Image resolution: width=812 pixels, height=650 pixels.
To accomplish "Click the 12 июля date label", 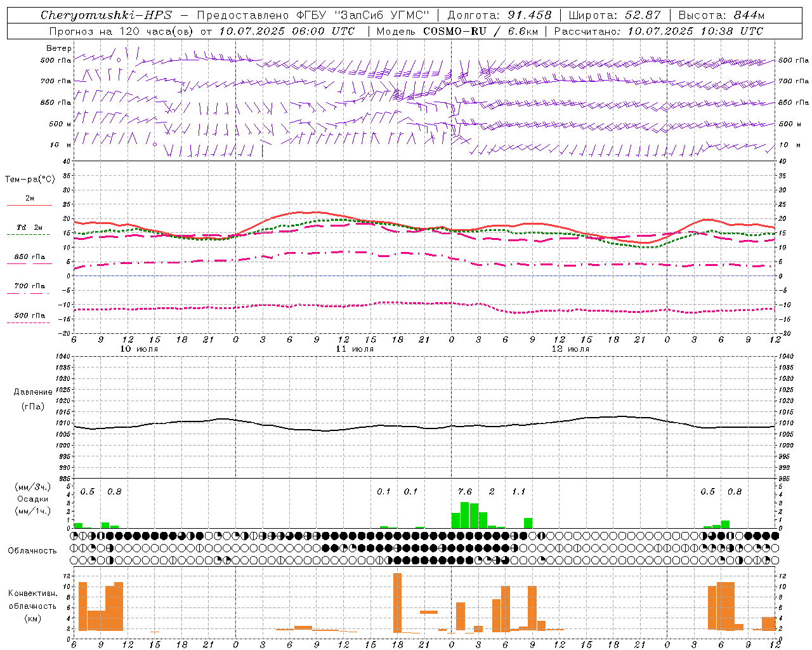I will pyautogui.click(x=570, y=349).
